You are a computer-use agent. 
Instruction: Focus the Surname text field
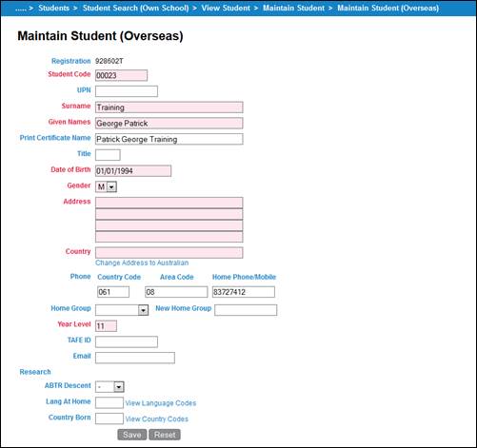click(x=169, y=107)
